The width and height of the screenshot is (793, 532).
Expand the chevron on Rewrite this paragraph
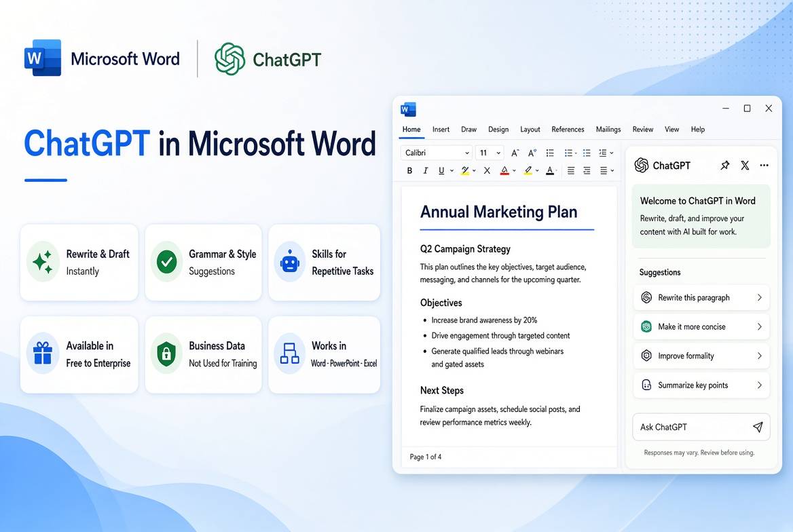pyautogui.click(x=759, y=297)
